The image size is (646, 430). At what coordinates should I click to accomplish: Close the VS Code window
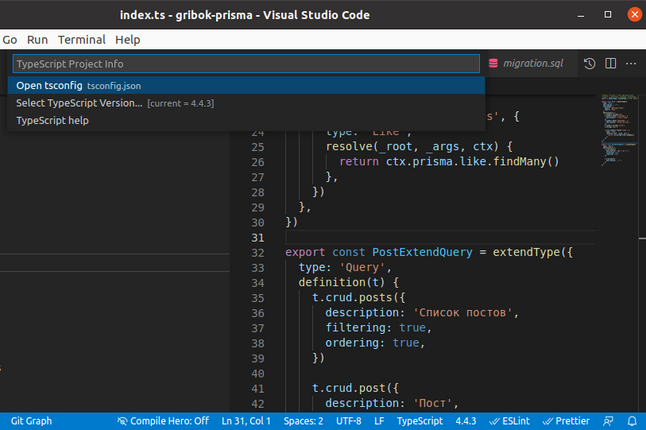click(x=634, y=14)
